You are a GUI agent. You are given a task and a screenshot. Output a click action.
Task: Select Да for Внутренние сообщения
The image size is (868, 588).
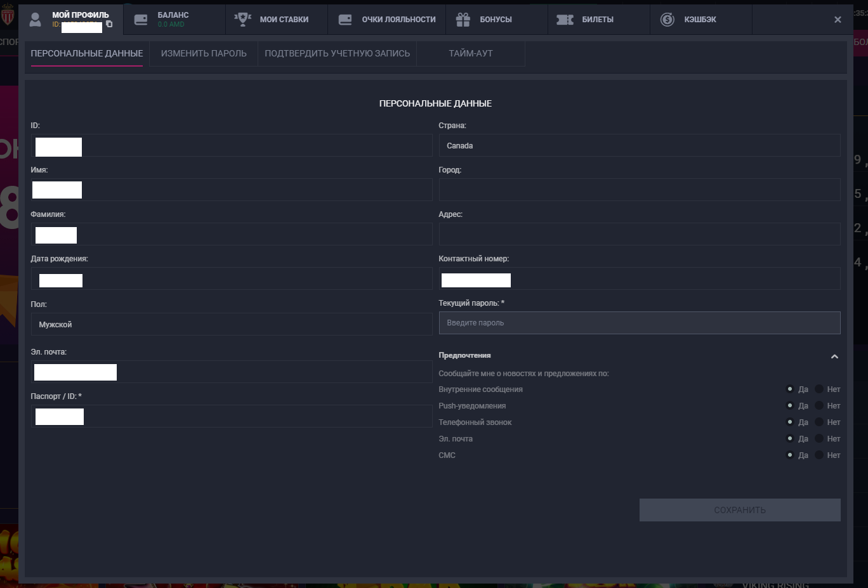pyautogui.click(x=790, y=389)
